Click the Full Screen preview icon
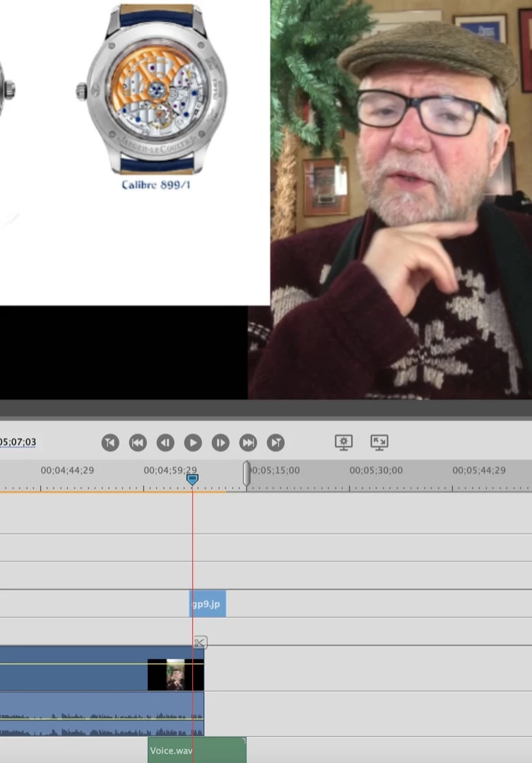Image resolution: width=532 pixels, height=763 pixels. [379, 442]
